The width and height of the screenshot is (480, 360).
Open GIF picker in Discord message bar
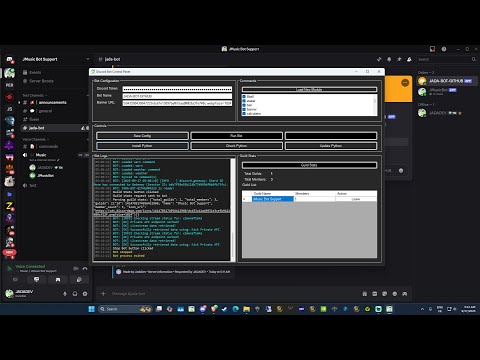click(375, 294)
